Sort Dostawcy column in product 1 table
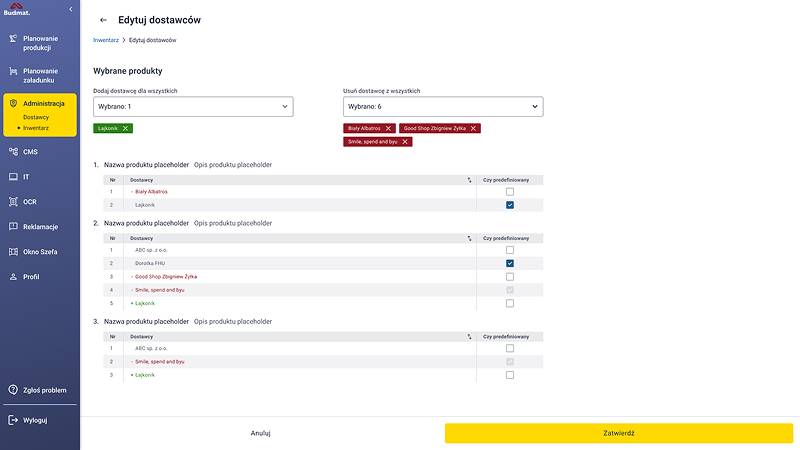This screenshot has height=450, width=800. pyautogui.click(x=469, y=180)
